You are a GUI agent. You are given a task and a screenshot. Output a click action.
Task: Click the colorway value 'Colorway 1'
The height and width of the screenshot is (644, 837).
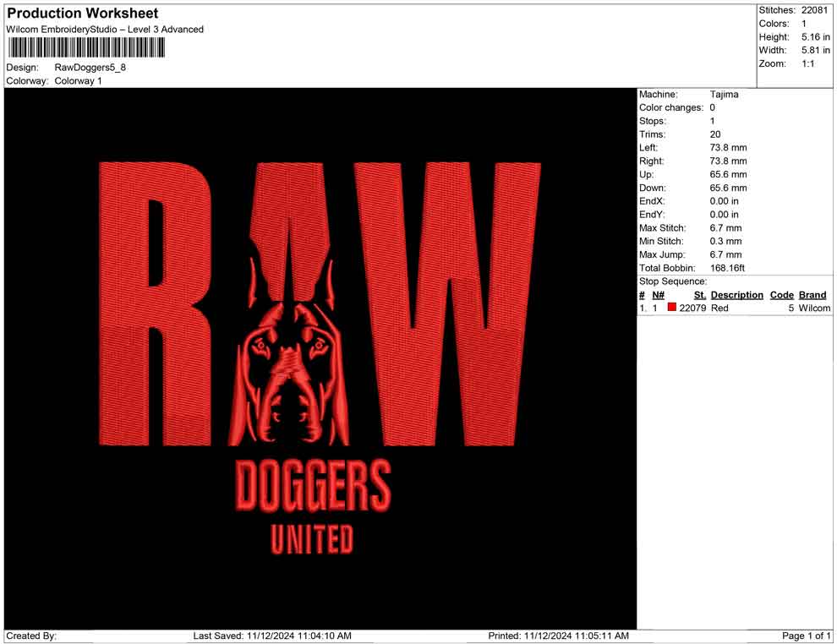click(x=78, y=81)
